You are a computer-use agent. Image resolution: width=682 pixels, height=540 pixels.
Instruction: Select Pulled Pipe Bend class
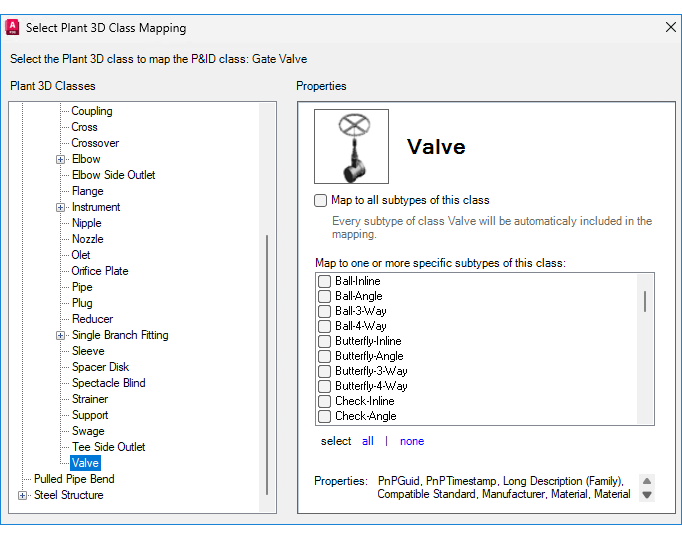(74, 479)
